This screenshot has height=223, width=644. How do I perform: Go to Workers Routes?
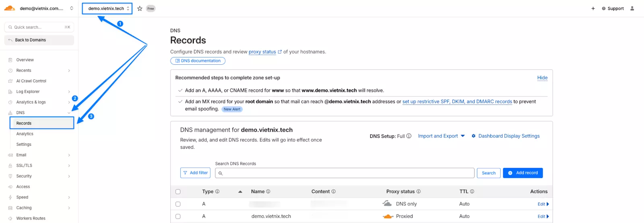pos(31,219)
